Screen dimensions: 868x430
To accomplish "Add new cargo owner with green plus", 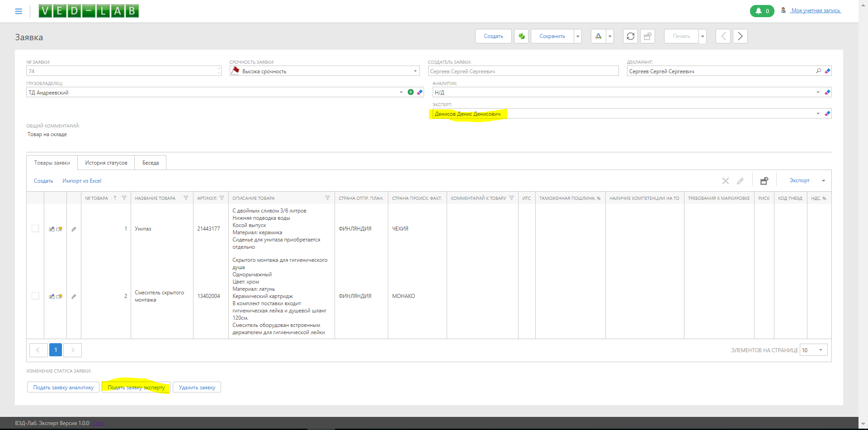I will click(x=410, y=92).
